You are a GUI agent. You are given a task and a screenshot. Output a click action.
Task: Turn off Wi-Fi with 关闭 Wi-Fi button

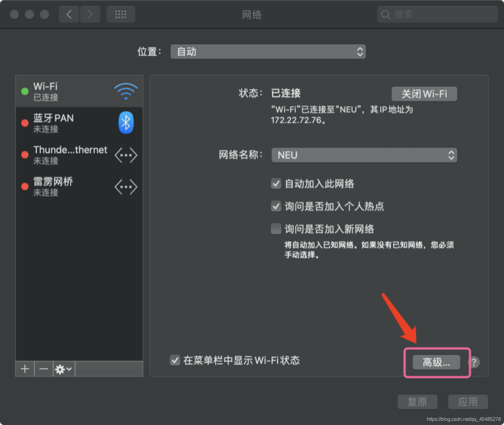(x=424, y=94)
